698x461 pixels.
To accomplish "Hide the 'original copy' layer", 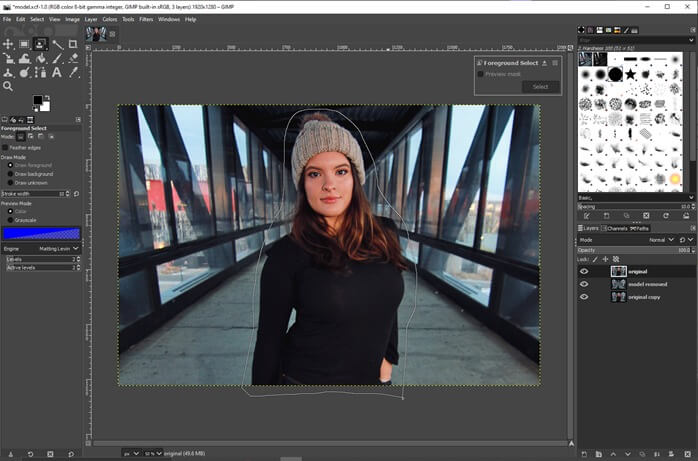I will click(584, 297).
